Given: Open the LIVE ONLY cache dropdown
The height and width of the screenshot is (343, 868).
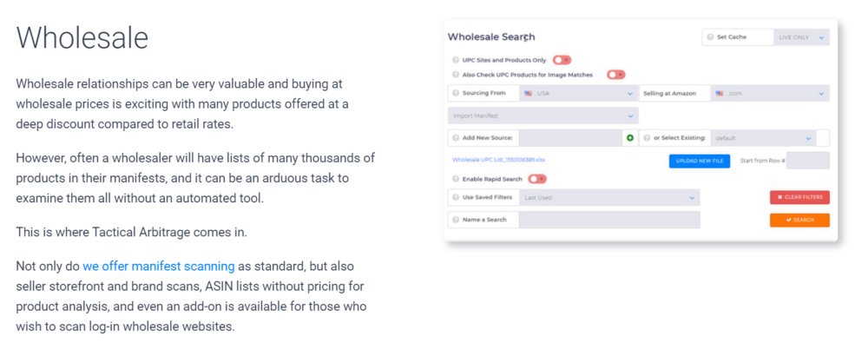Looking at the screenshot, I should tap(801, 37).
